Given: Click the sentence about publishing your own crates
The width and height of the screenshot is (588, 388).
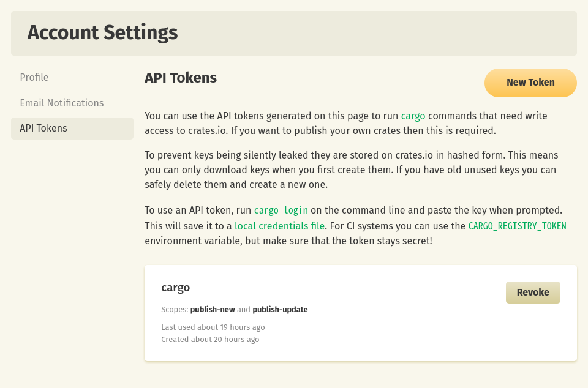Looking at the screenshot, I should (363, 131).
